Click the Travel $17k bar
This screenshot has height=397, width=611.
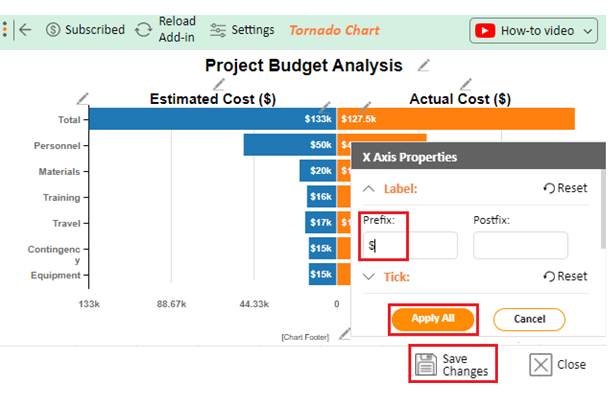[321, 222]
